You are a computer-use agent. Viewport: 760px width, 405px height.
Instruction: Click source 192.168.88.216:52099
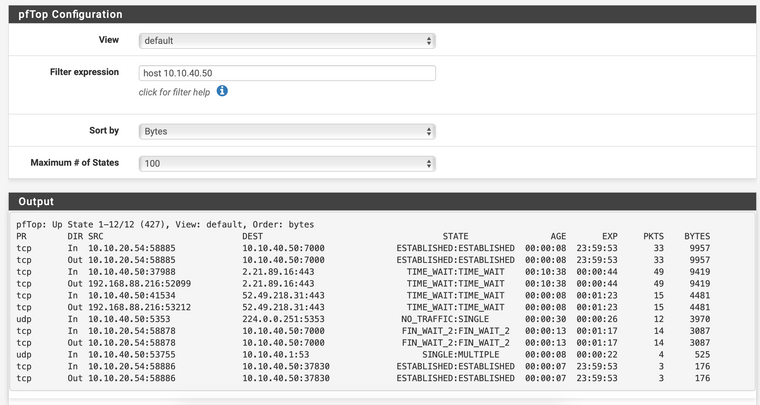coord(140,283)
